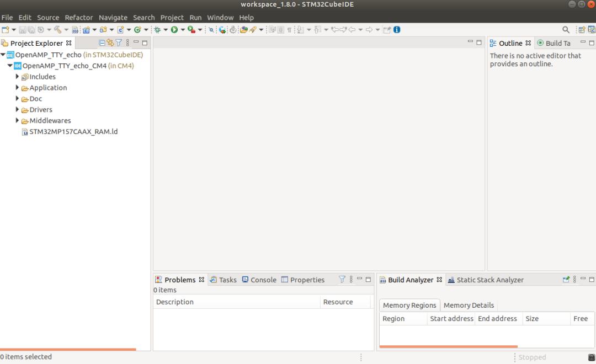The width and height of the screenshot is (596, 364).
Task: Click the Build Analyzer export icon
Action: click(x=566, y=279)
